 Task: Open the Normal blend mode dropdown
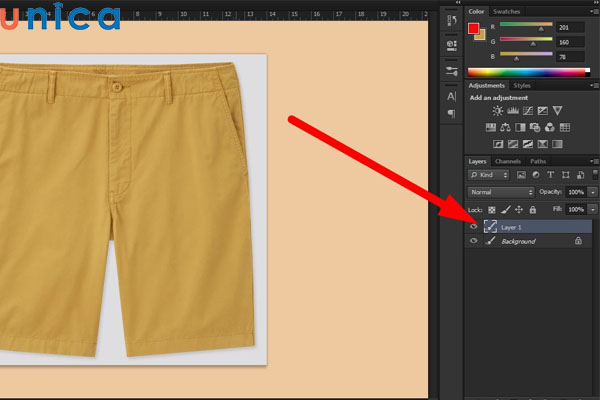[501, 191]
